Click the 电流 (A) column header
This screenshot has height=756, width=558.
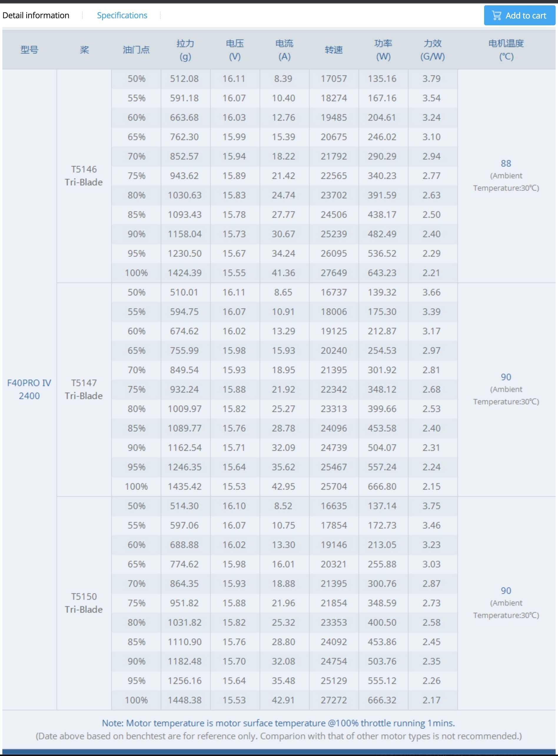(284, 50)
